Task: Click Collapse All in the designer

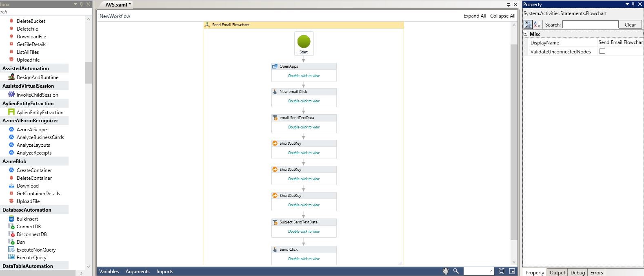Action: [x=502, y=16]
